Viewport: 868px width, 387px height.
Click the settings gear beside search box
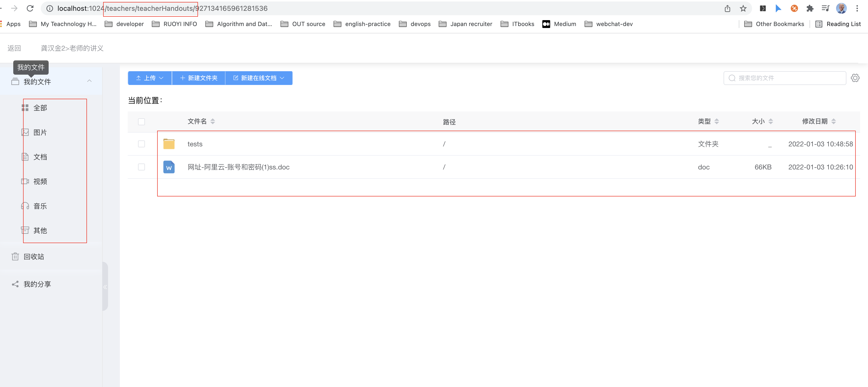click(855, 78)
